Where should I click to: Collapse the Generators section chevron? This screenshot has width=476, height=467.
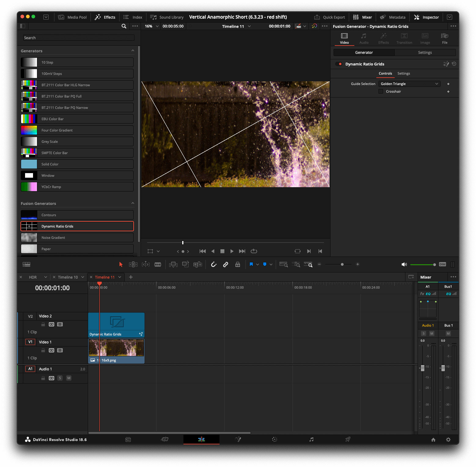tap(133, 51)
